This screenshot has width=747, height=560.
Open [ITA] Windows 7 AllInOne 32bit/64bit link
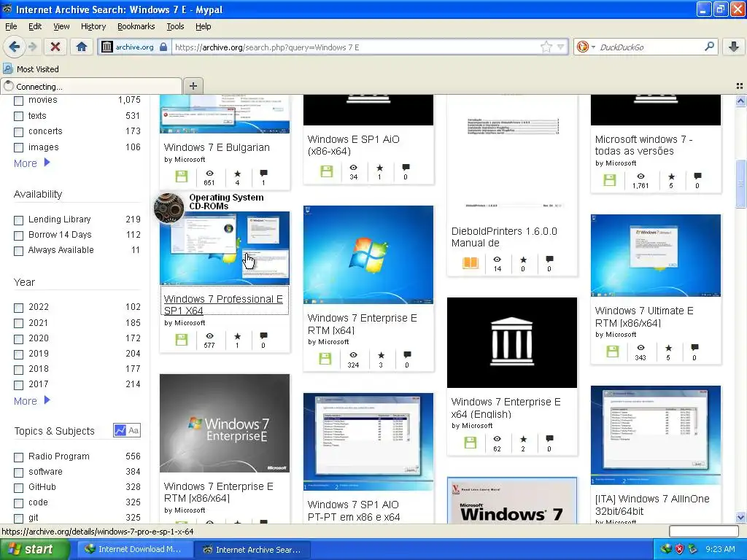point(652,505)
